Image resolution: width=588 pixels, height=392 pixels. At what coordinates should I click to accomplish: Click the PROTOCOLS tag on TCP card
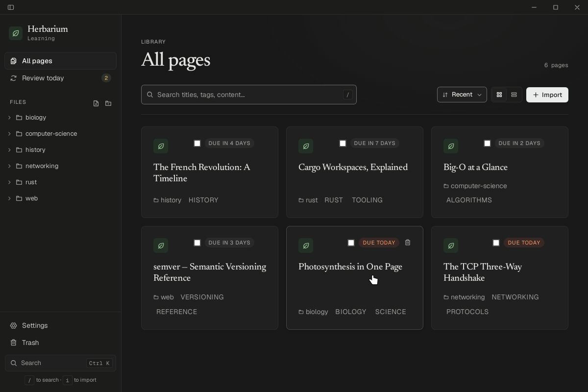coord(467,312)
